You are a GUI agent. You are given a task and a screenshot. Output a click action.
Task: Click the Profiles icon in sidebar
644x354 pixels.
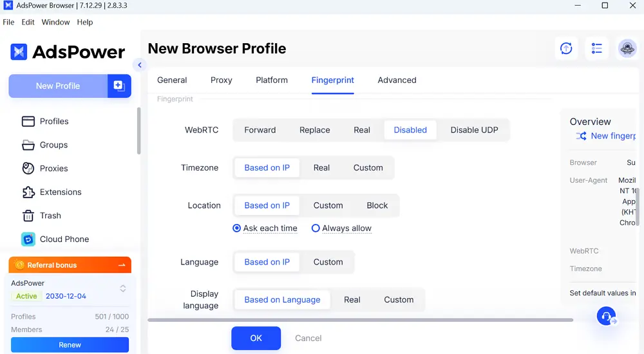pos(28,122)
